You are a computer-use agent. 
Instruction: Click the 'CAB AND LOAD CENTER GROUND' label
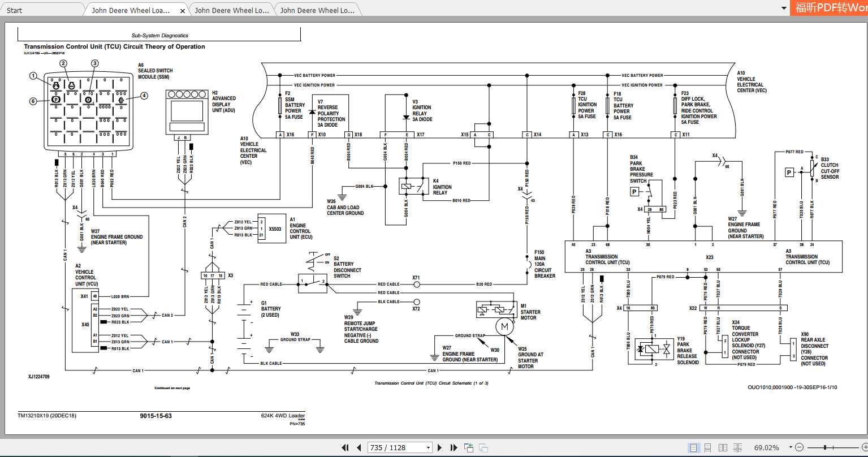pos(344,210)
